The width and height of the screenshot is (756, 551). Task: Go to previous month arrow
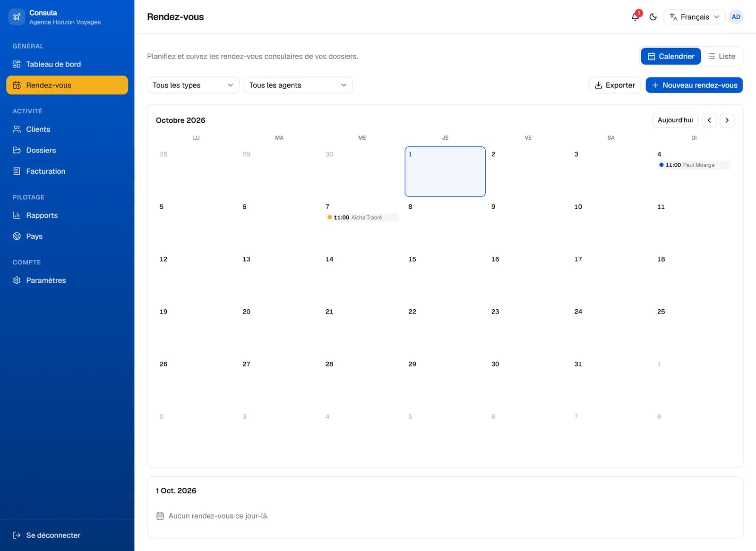709,120
